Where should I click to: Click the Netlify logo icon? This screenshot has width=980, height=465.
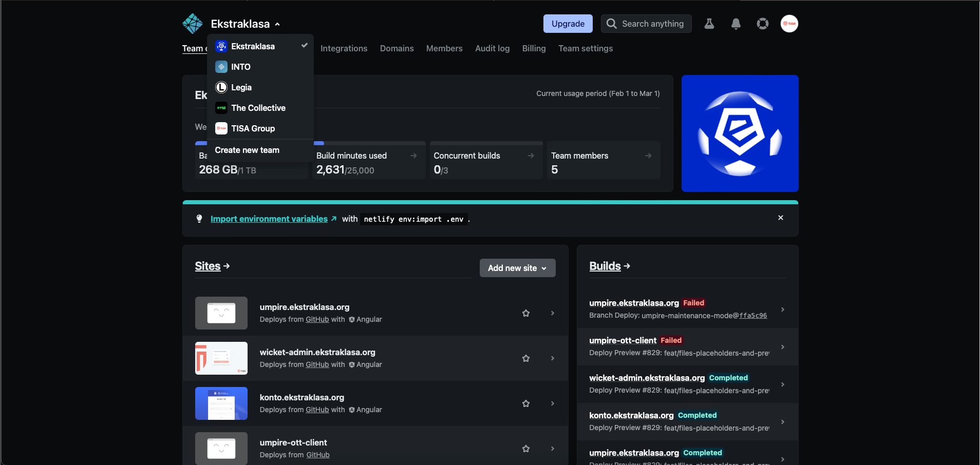coord(193,24)
